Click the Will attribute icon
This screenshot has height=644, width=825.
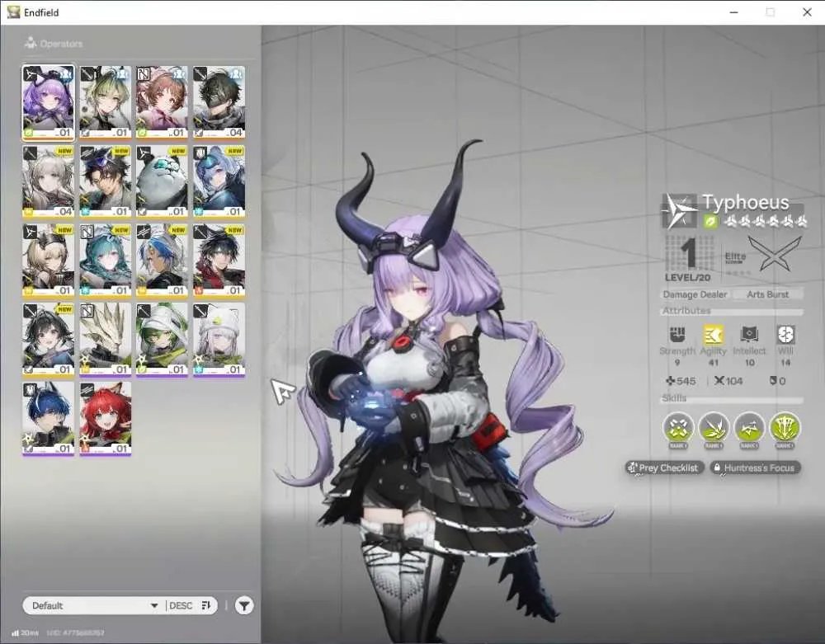click(785, 334)
